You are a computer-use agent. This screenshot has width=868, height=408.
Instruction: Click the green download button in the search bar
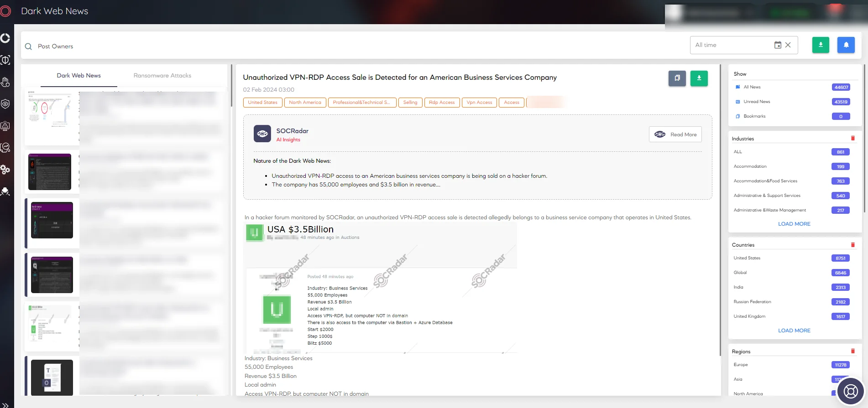pyautogui.click(x=821, y=45)
